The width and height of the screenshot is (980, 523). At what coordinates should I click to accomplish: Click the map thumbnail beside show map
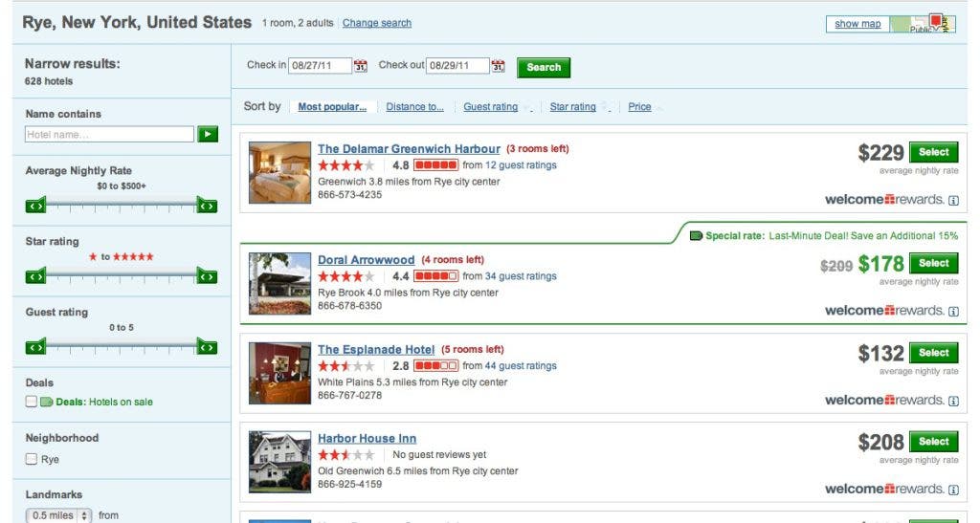pos(923,24)
